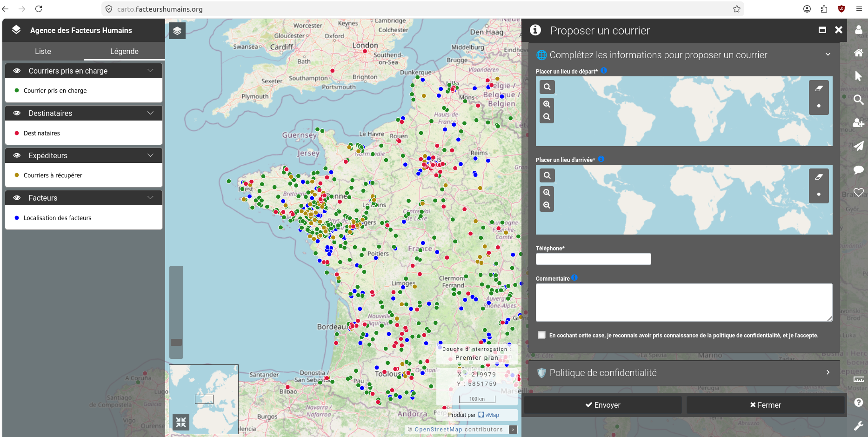868x437 pixels.
Task: Click the layers logo beside Agence des Facteurs Humains
Action: tap(16, 30)
